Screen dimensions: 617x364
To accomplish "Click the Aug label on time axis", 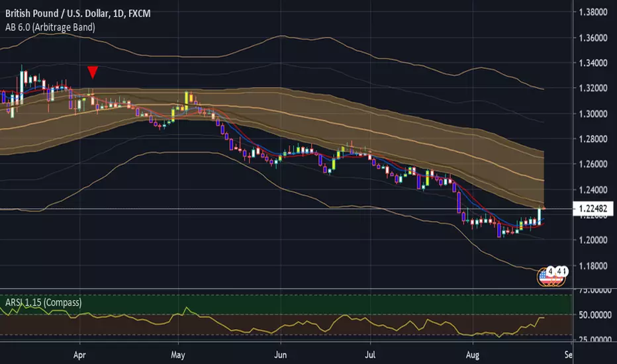I will [x=473, y=355].
